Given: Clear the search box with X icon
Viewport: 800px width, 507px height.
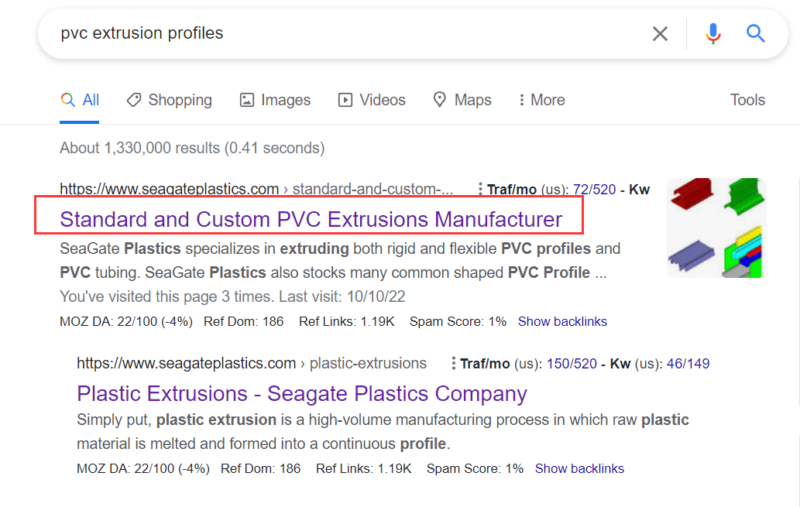Looking at the screenshot, I should pyautogui.click(x=660, y=34).
